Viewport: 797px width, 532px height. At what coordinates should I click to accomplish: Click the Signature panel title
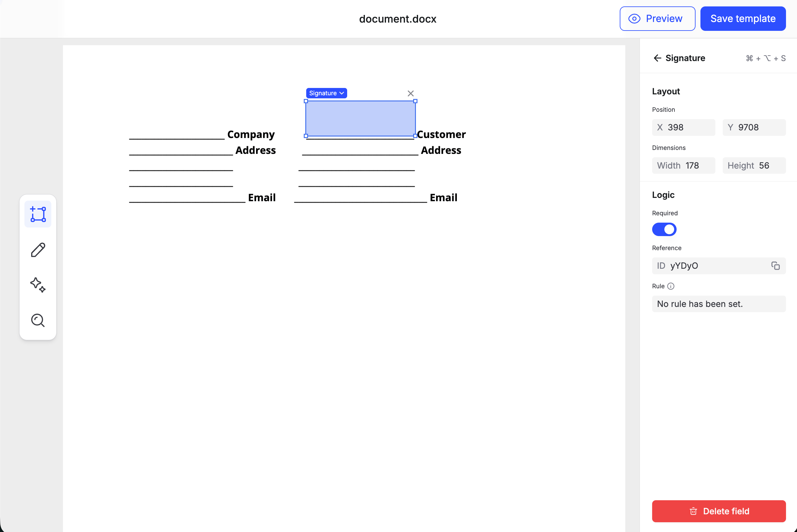point(685,58)
